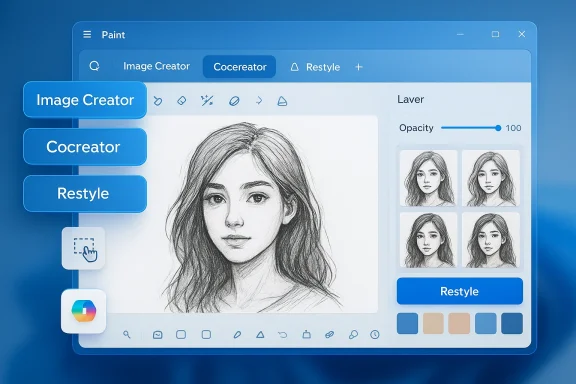Pick the light blue swatch after the tans
Screen dimensions: 576x384
[486, 323]
